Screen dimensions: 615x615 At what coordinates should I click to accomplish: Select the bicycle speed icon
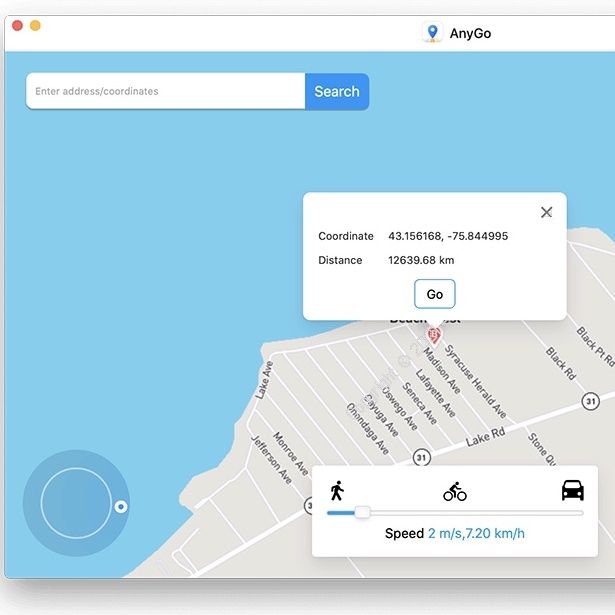click(455, 491)
